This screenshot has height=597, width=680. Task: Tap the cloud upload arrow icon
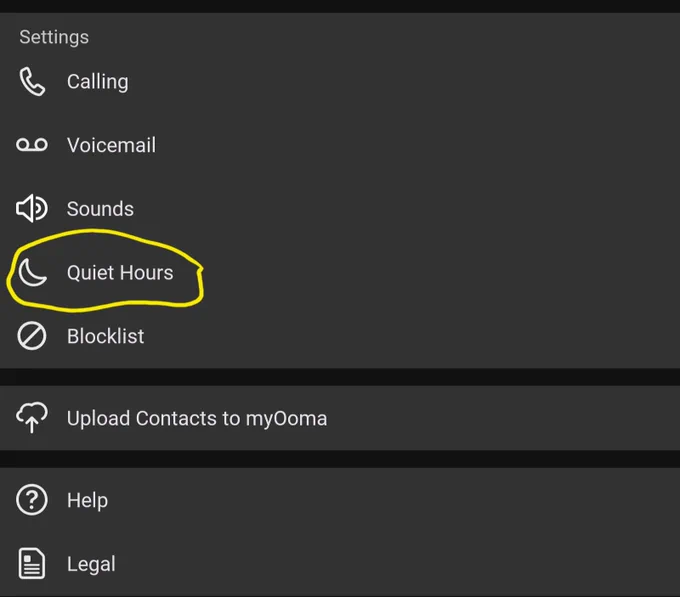32,417
